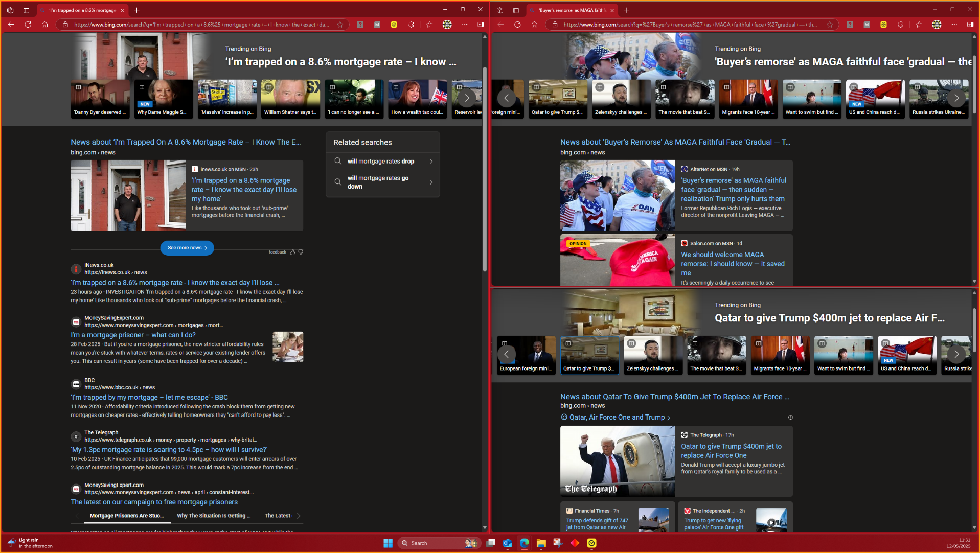Image resolution: width=980 pixels, height=553 pixels.
Task: Search 'will mortgage rates go down' related query
Action: point(383,182)
